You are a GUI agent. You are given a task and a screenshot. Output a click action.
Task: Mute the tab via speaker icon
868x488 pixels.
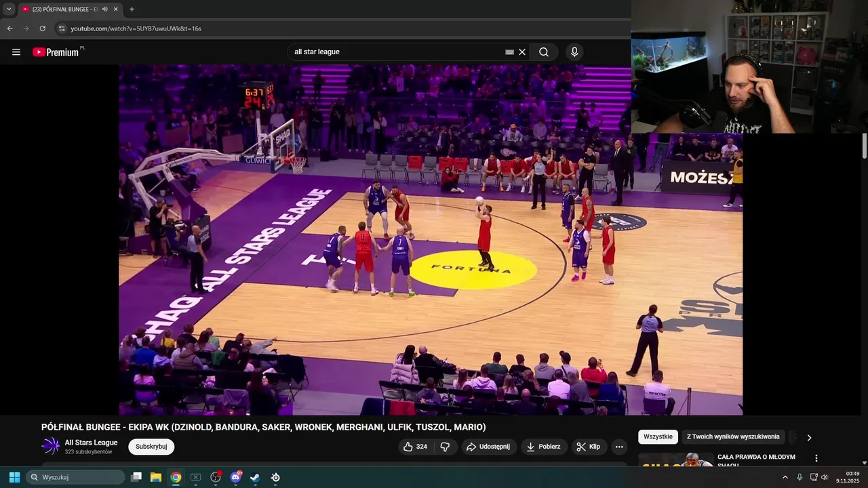click(104, 9)
